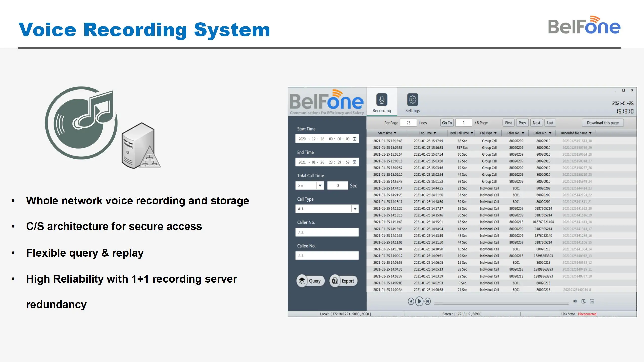Click the Go To button
The height and width of the screenshot is (362, 644).
pyautogui.click(x=447, y=123)
